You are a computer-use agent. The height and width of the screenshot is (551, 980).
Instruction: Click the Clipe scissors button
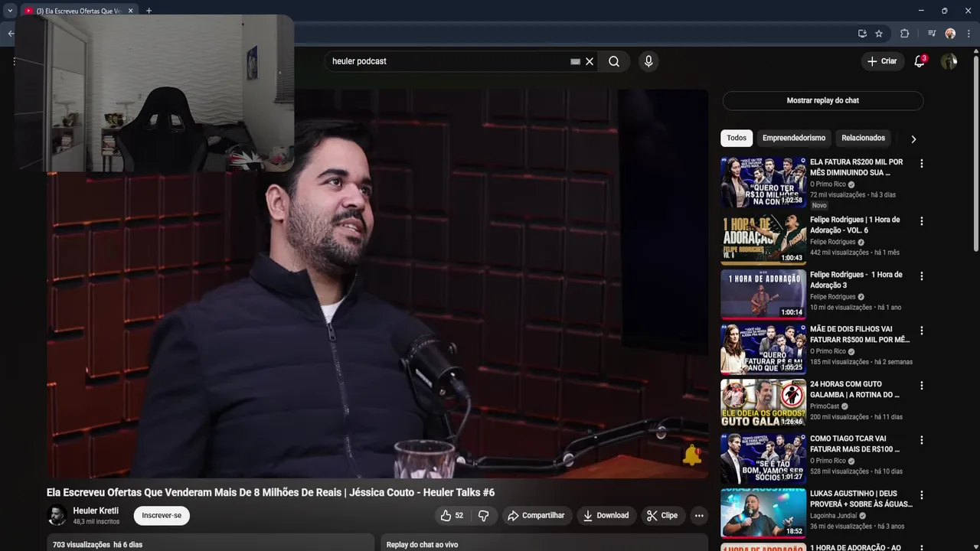[x=662, y=516]
